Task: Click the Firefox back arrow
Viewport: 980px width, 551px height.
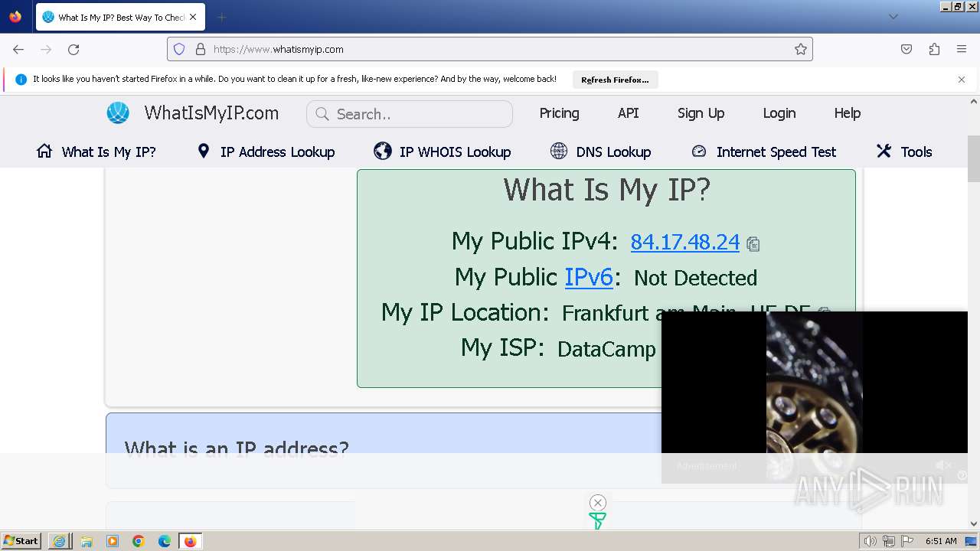Action: pos(18,49)
